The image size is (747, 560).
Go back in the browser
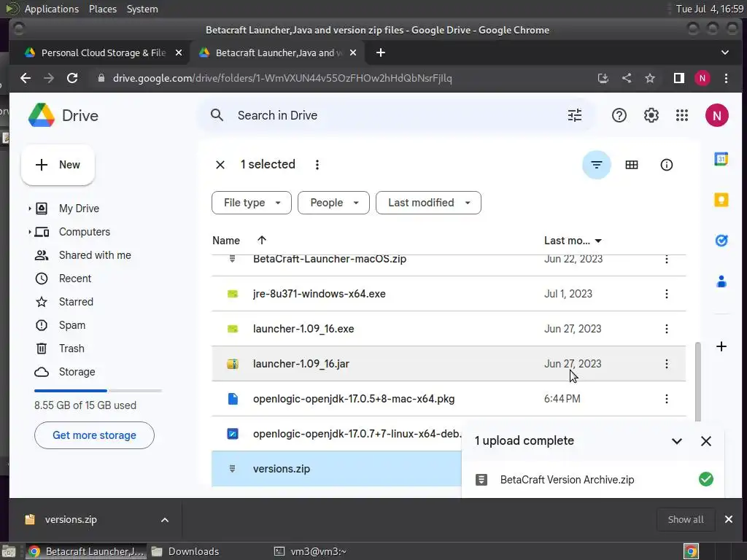(26, 78)
